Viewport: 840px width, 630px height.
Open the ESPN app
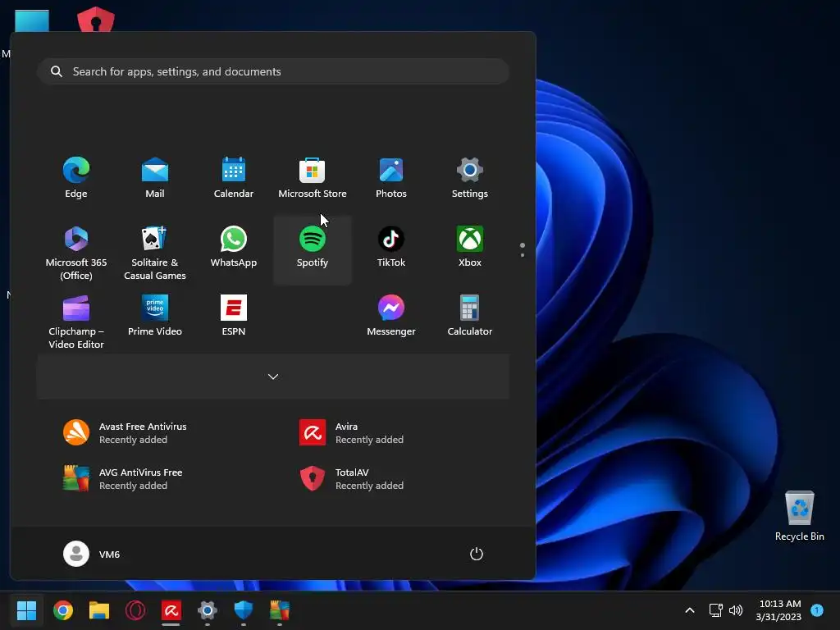point(234,316)
